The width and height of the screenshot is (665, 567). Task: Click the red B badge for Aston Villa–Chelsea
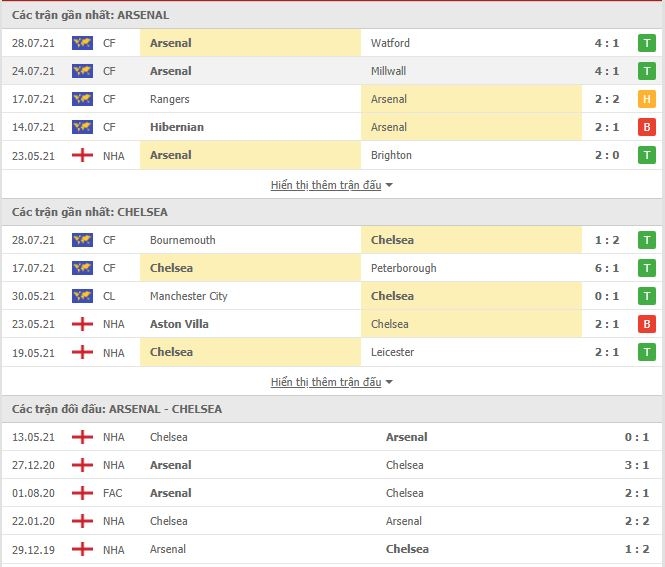pyautogui.click(x=646, y=324)
